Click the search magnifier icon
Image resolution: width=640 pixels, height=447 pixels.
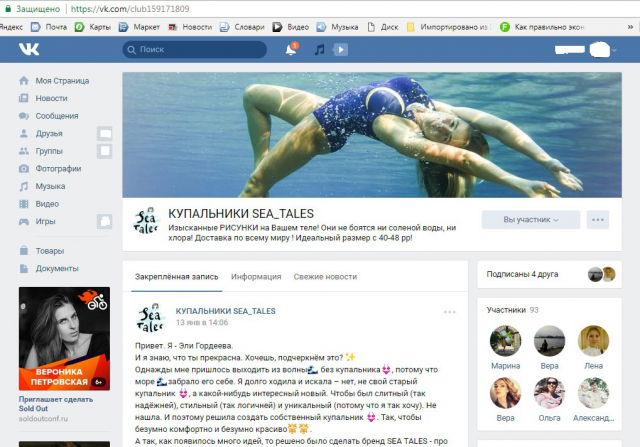click(131, 50)
